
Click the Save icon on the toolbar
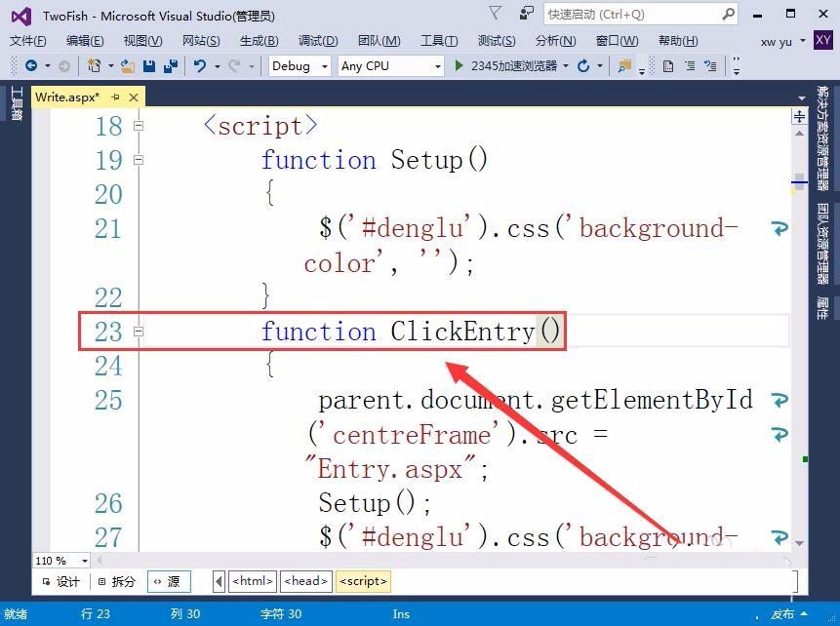point(149,66)
